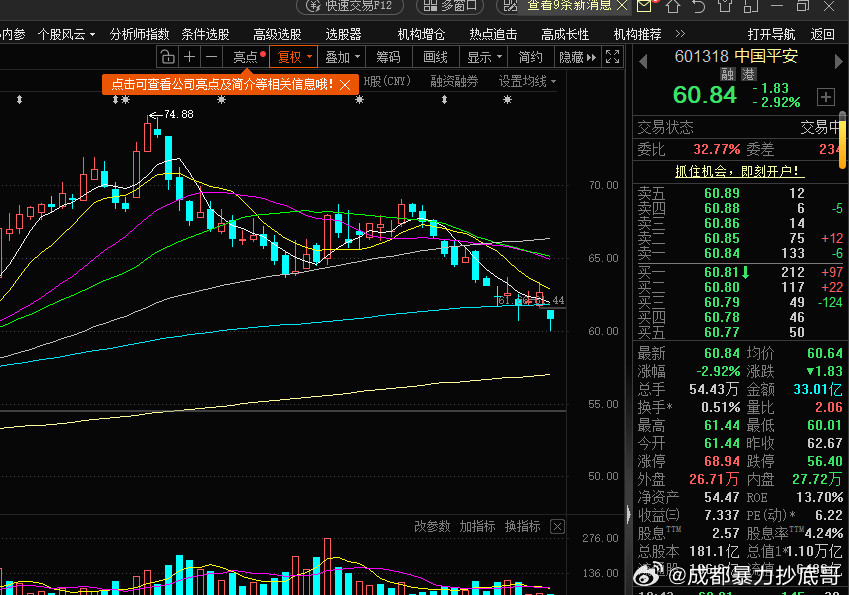Add 中国平安 to watchlist plus icon
The width and height of the screenshot is (849, 595).
coord(826,97)
